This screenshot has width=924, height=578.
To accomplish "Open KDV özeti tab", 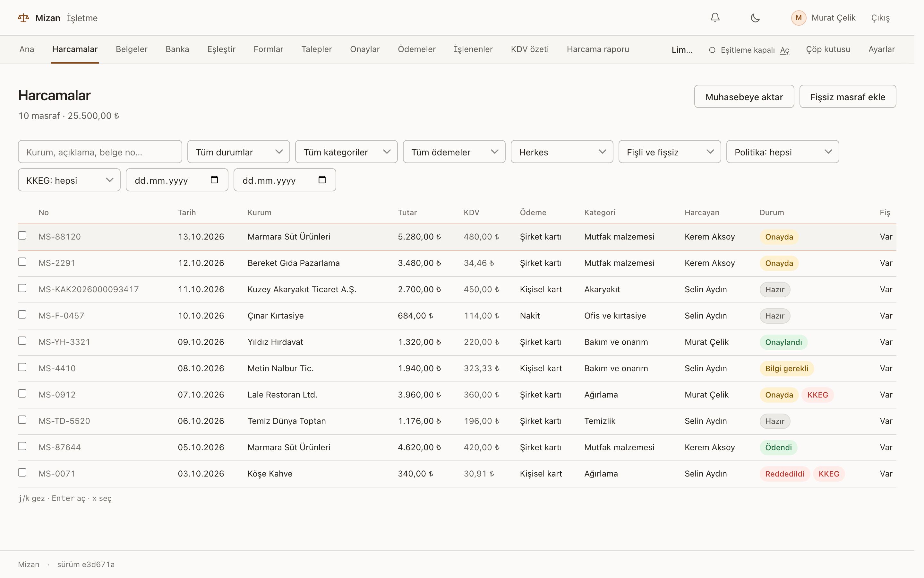I will point(530,49).
